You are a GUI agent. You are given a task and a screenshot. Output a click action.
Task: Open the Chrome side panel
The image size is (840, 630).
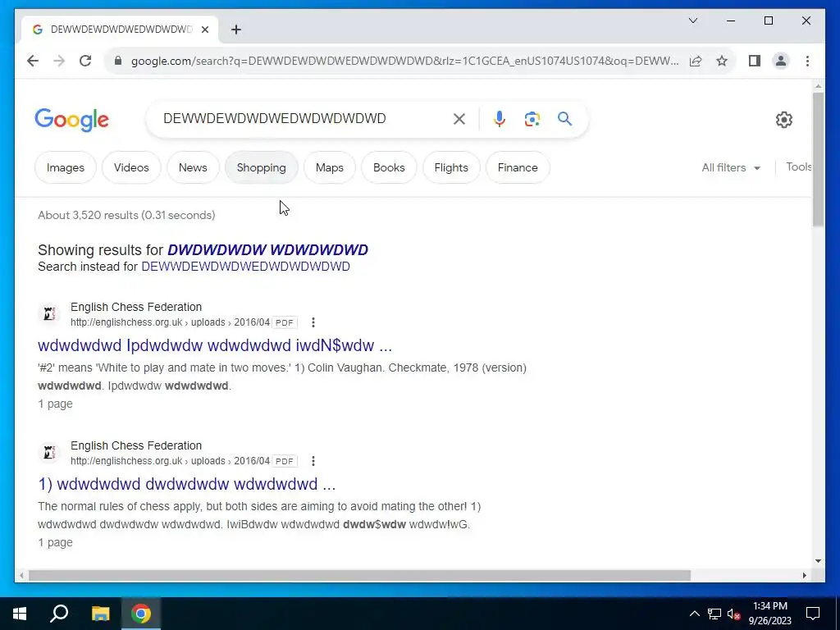(x=755, y=61)
